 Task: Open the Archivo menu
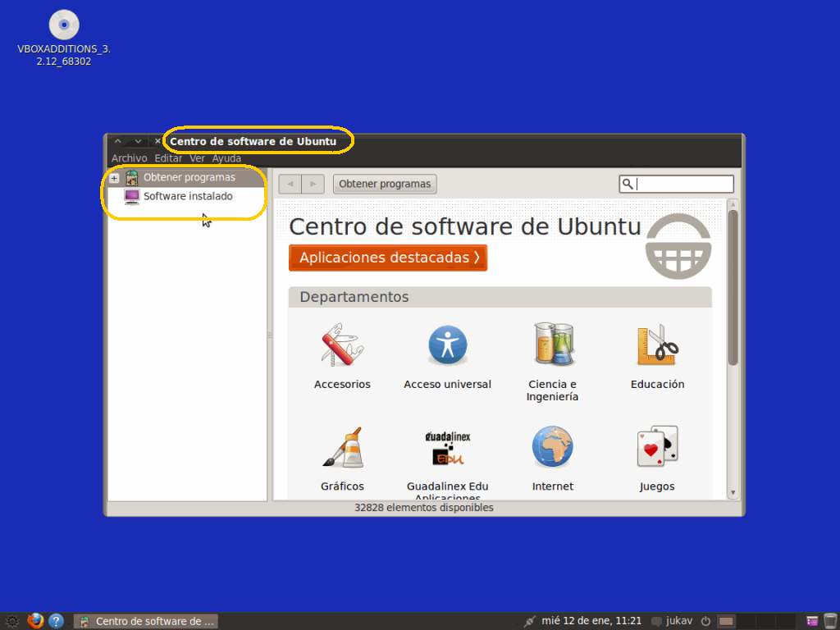coord(129,158)
